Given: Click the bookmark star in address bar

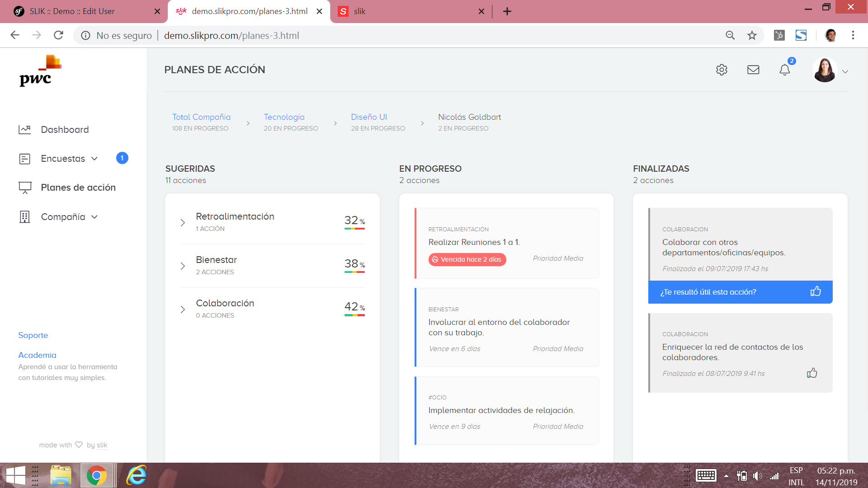Looking at the screenshot, I should pyautogui.click(x=752, y=35).
